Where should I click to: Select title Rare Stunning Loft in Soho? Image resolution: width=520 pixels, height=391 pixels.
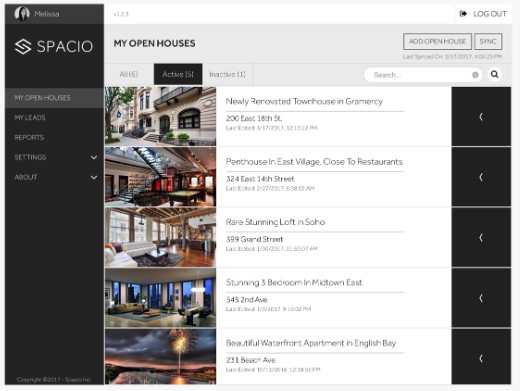click(275, 222)
